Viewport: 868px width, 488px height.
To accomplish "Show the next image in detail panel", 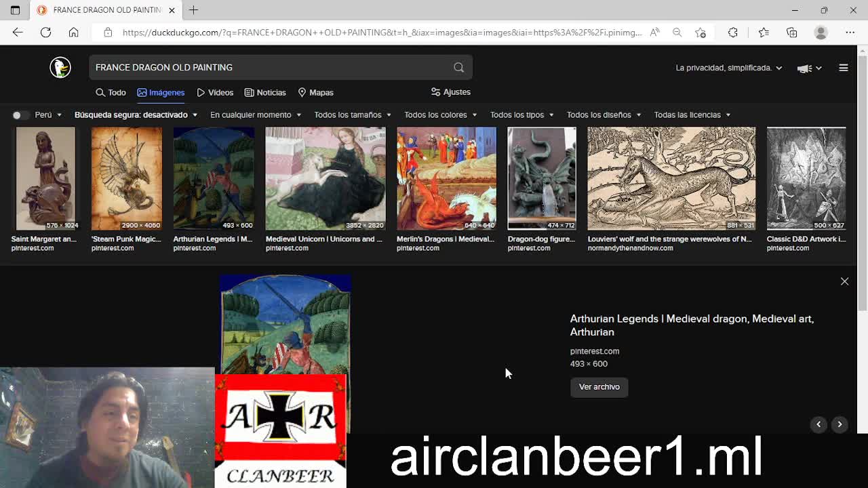I will point(840,424).
